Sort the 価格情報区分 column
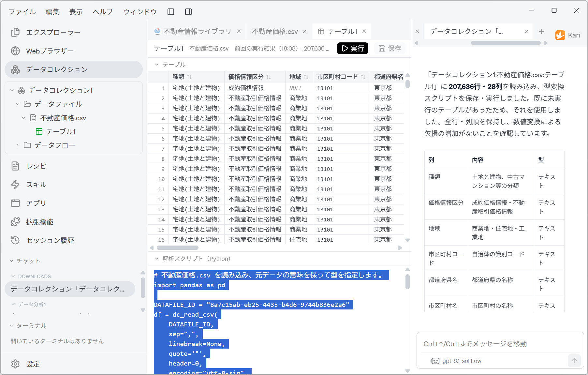The width and height of the screenshot is (588, 375). pyautogui.click(x=269, y=77)
